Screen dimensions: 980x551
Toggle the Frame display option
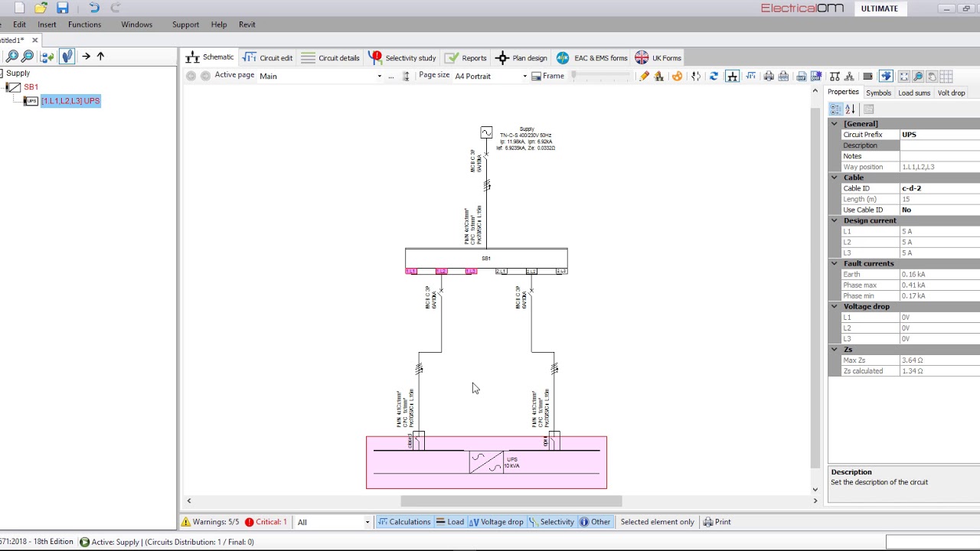tap(547, 76)
